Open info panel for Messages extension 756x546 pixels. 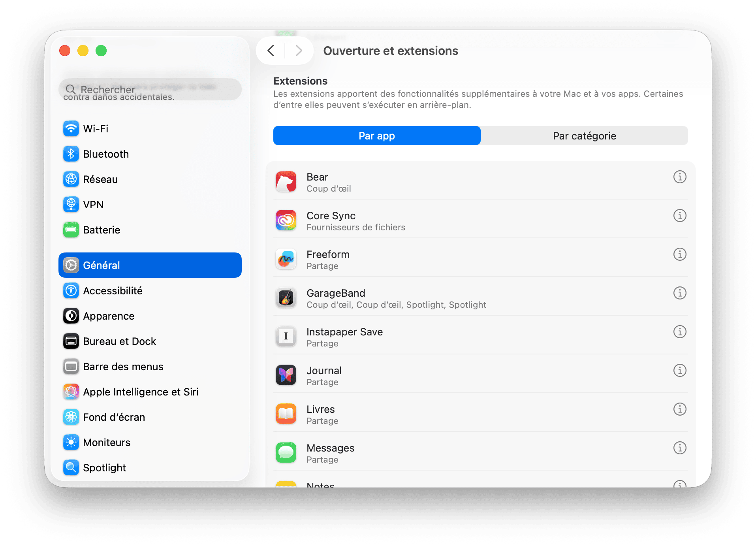(680, 448)
